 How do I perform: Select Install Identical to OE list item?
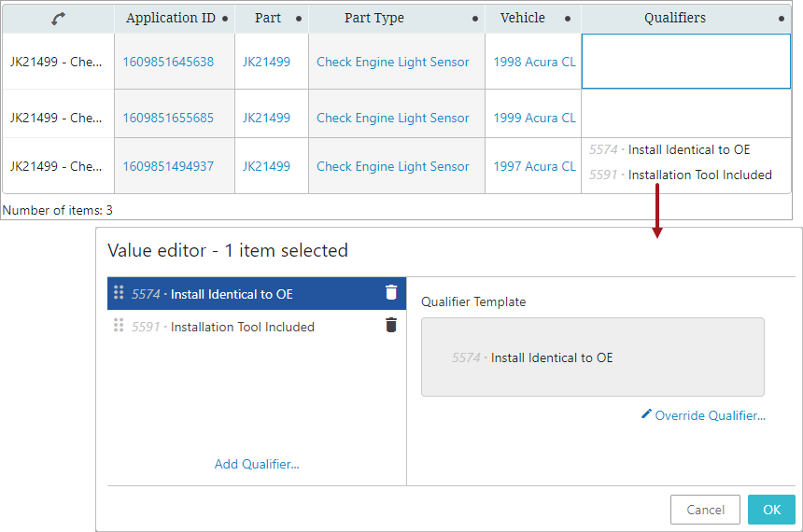pos(232,294)
